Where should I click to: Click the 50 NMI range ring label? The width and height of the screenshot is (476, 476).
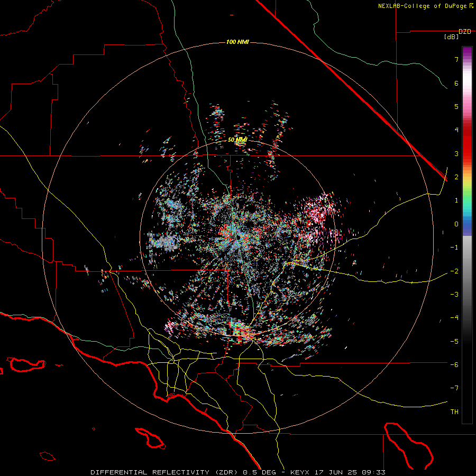click(237, 140)
